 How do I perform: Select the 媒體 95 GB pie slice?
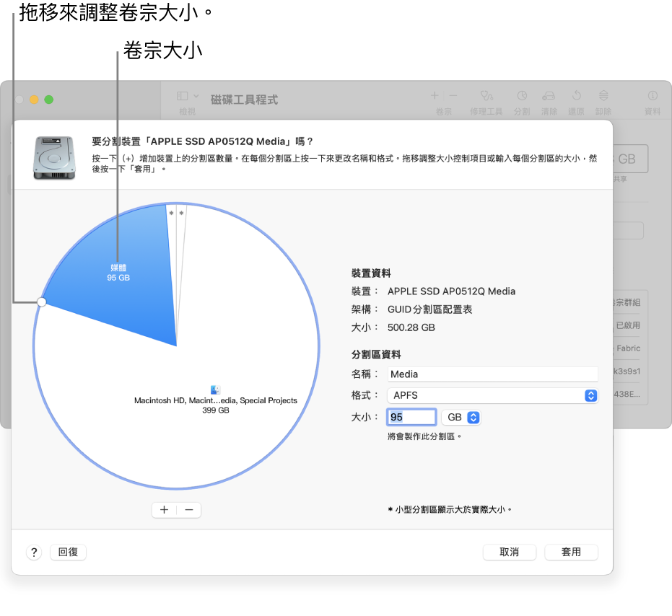click(x=118, y=273)
